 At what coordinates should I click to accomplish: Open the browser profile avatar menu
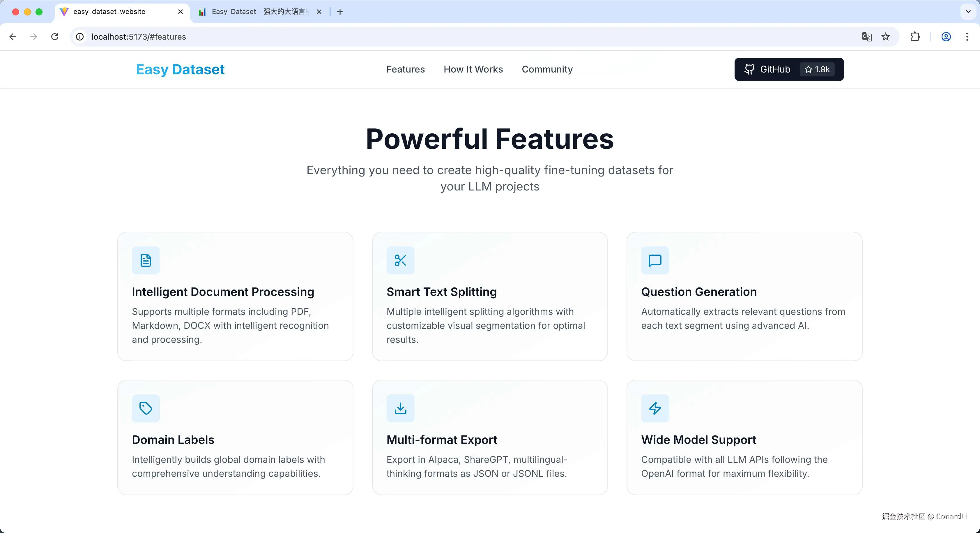pyautogui.click(x=946, y=36)
